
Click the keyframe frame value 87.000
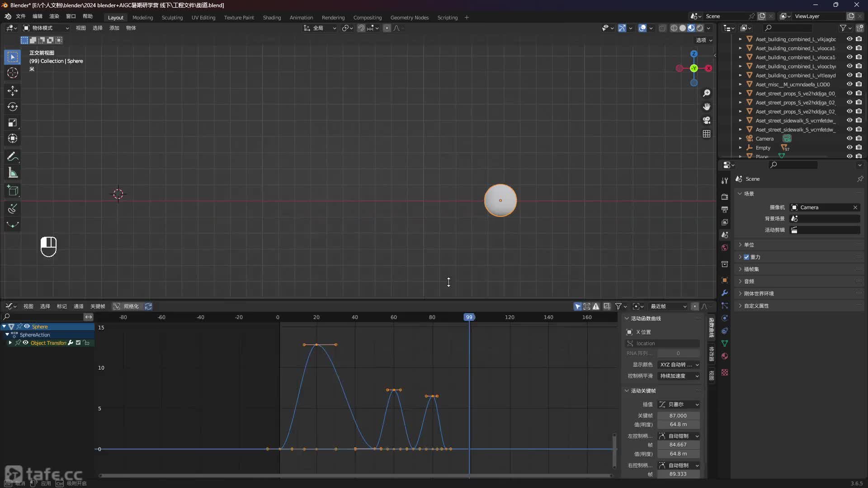click(x=678, y=416)
